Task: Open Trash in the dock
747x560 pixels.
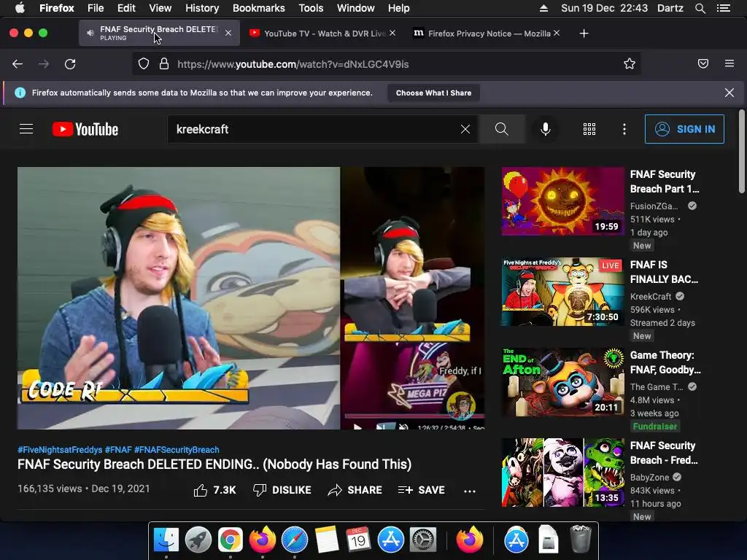Action: point(580,539)
